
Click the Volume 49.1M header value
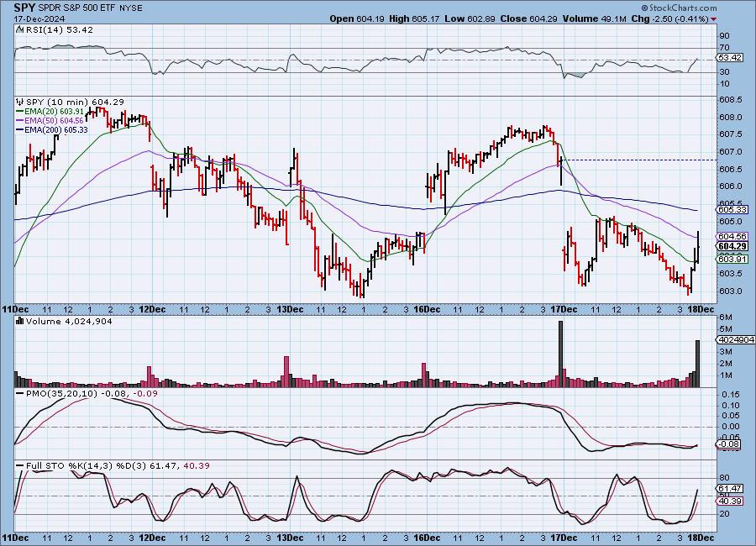595,18
